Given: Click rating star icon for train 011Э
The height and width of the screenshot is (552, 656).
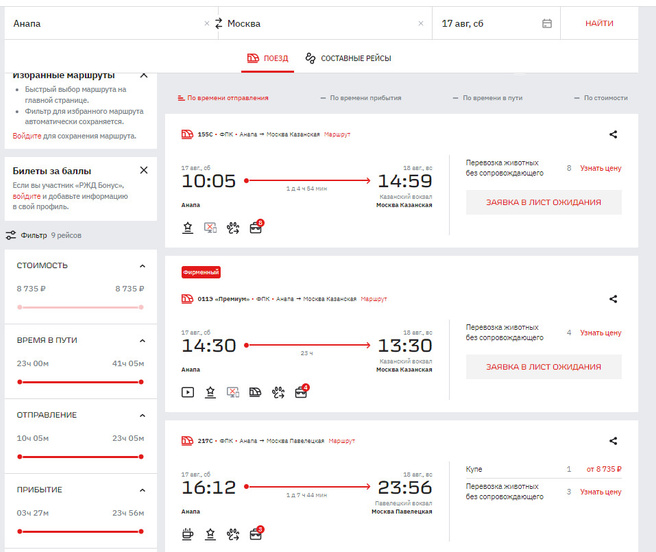Looking at the screenshot, I should click(210, 392).
